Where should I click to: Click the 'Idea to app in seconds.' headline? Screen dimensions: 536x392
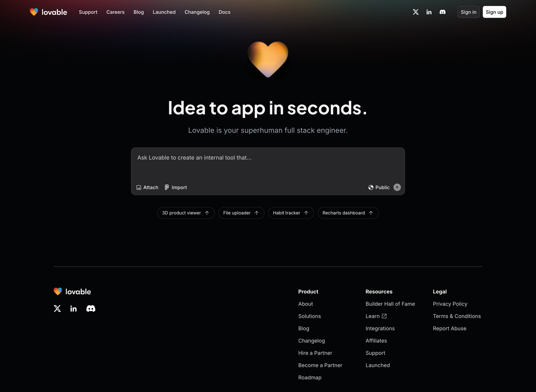click(x=267, y=108)
